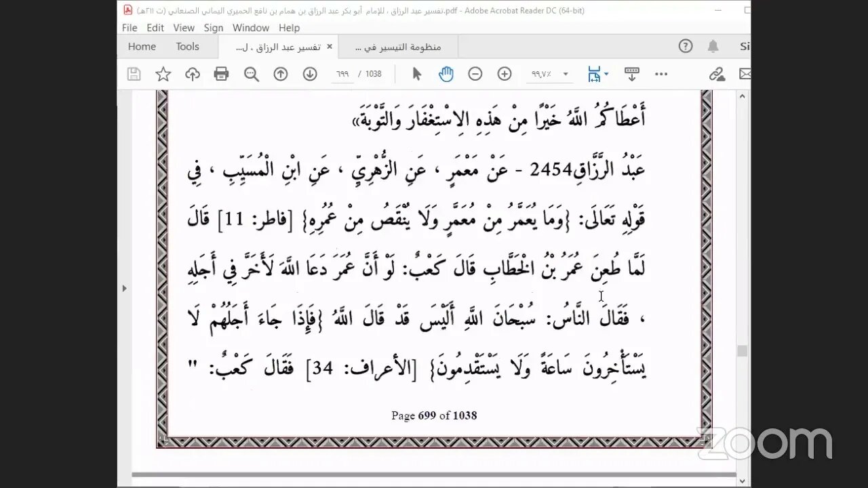
Task: Click the total pages text 1038
Action: (x=374, y=75)
